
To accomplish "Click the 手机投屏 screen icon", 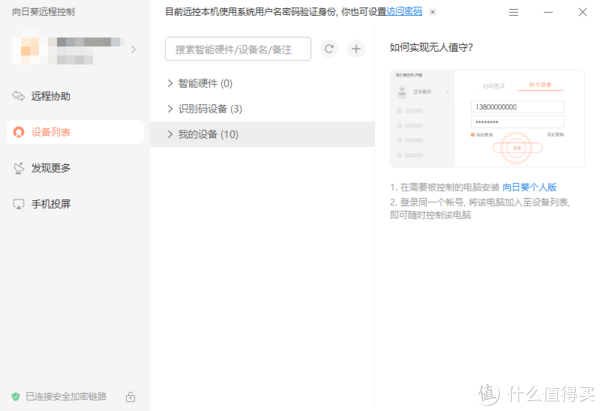I will [x=18, y=204].
